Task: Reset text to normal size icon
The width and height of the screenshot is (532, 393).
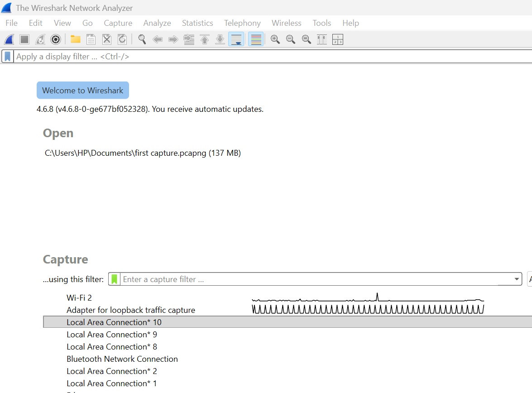Action: coord(306,39)
